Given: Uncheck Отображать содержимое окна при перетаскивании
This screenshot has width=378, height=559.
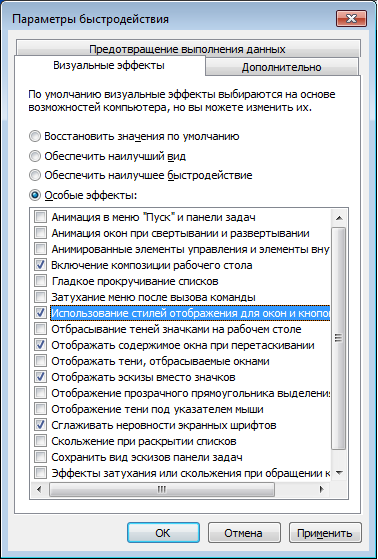Looking at the screenshot, I should point(40,345).
